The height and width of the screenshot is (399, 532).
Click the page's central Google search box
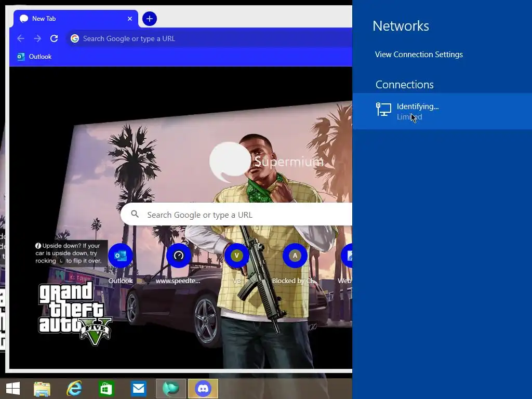tap(236, 215)
